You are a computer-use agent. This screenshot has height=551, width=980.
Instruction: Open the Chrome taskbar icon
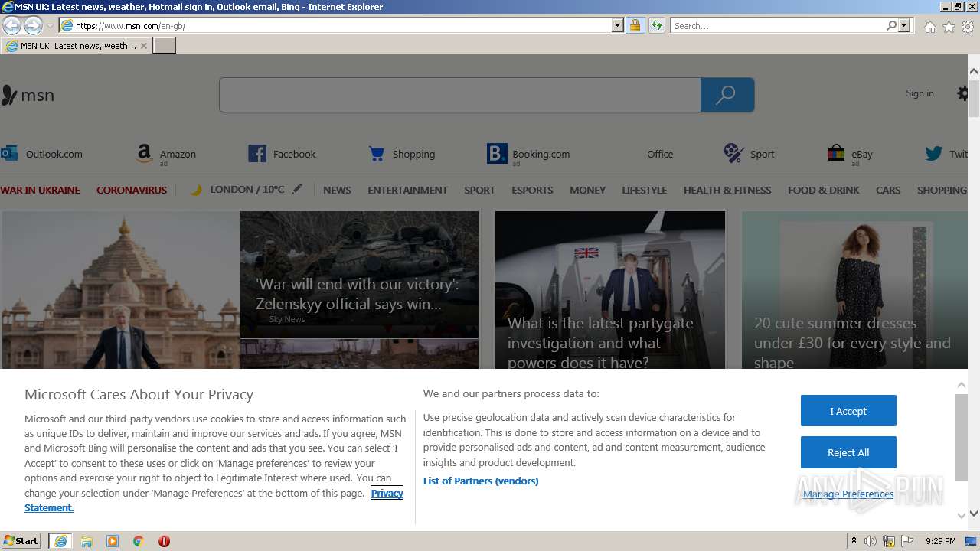coord(139,541)
